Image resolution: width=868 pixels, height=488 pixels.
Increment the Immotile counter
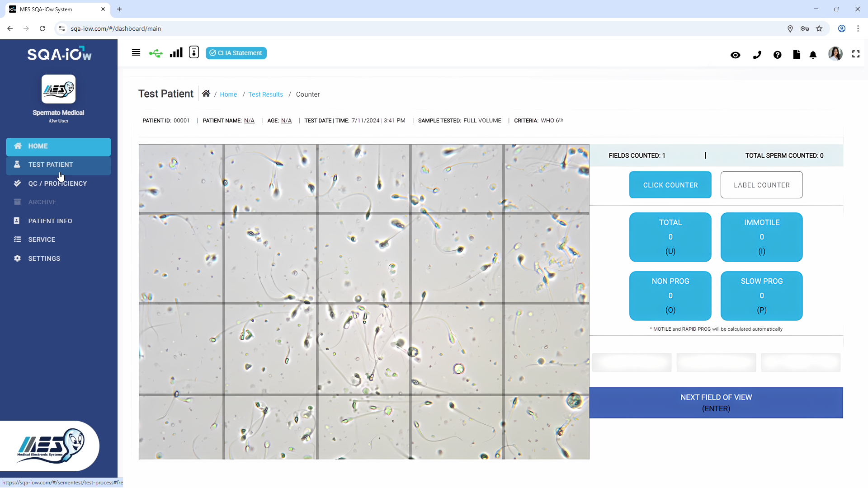pos(761,237)
